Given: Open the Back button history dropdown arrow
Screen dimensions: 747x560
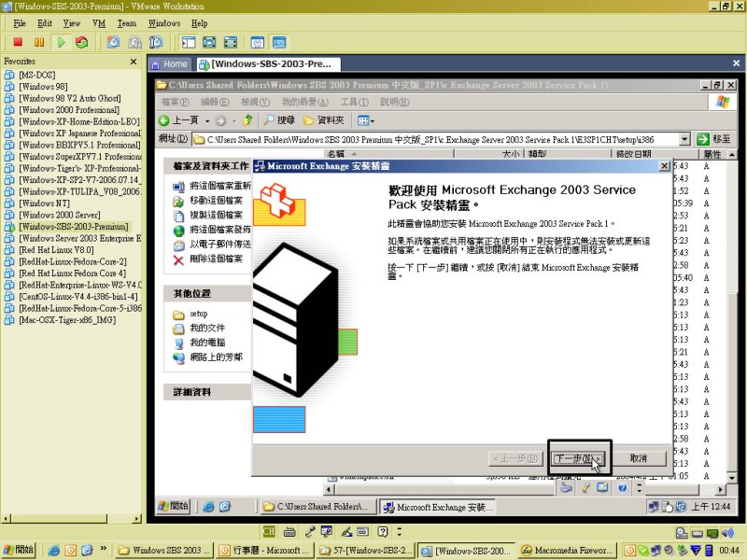Looking at the screenshot, I should [x=207, y=121].
